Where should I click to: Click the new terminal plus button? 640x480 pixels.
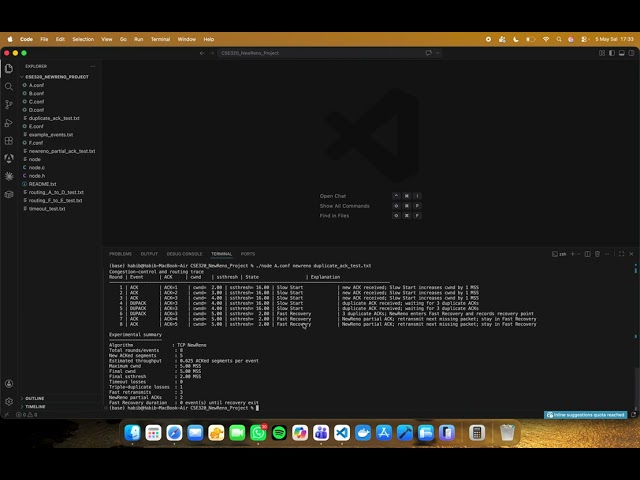pos(572,254)
